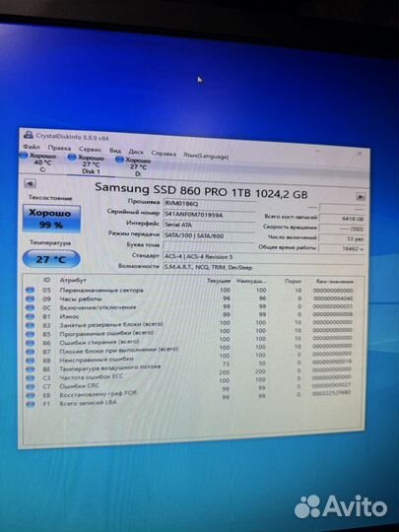Click the Хорошо 99 % health status button
The width and height of the screenshot is (399, 532).
tap(51, 219)
